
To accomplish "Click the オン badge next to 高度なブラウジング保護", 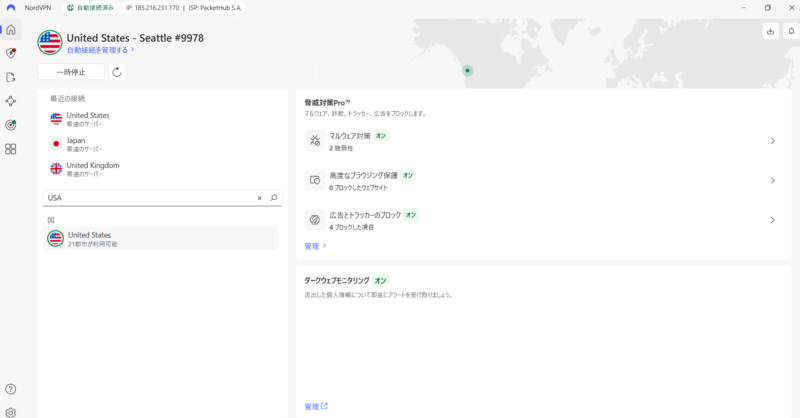I will tap(408, 175).
